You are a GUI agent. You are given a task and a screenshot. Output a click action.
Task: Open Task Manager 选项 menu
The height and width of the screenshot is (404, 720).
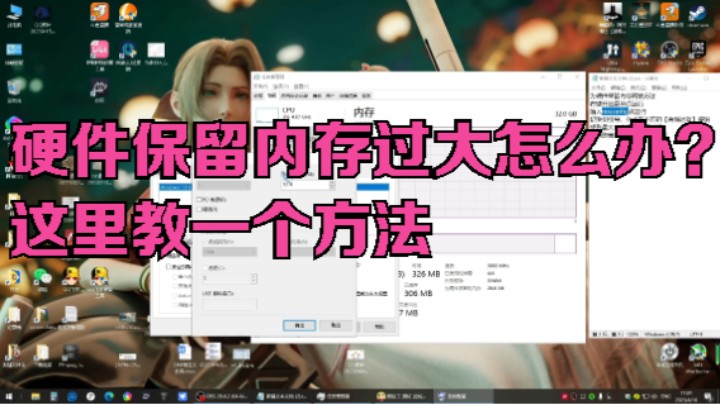click(x=280, y=86)
